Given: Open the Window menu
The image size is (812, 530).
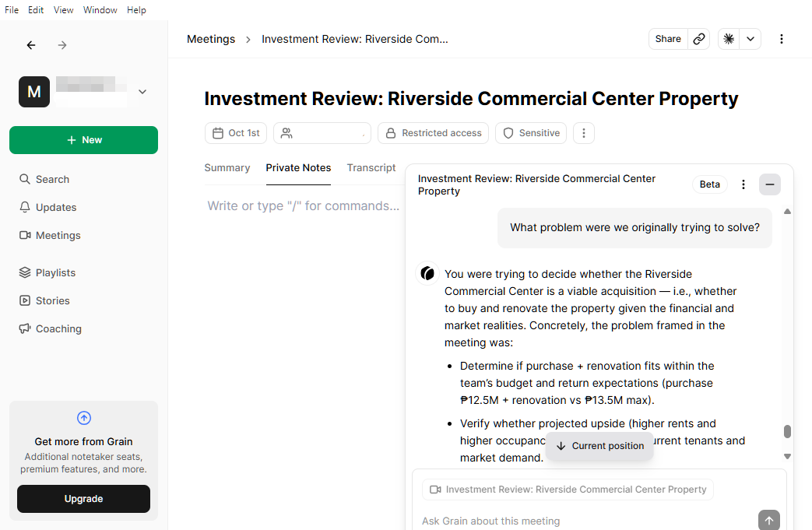Looking at the screenshot, I should (x=100, y=10).
